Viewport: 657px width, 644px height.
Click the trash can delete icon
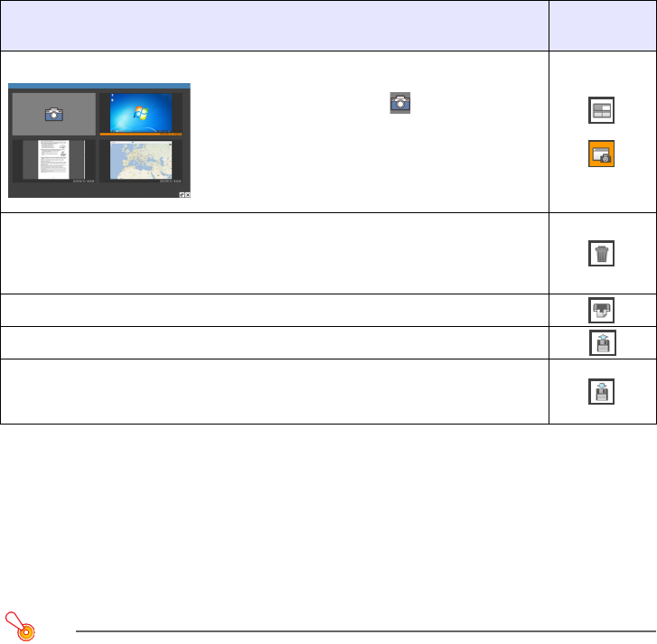(601, 253)
